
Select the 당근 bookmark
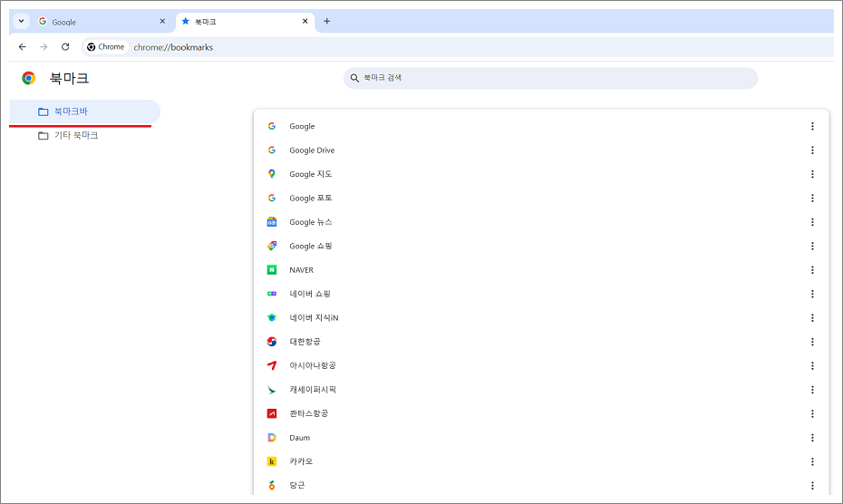(541, 485)
